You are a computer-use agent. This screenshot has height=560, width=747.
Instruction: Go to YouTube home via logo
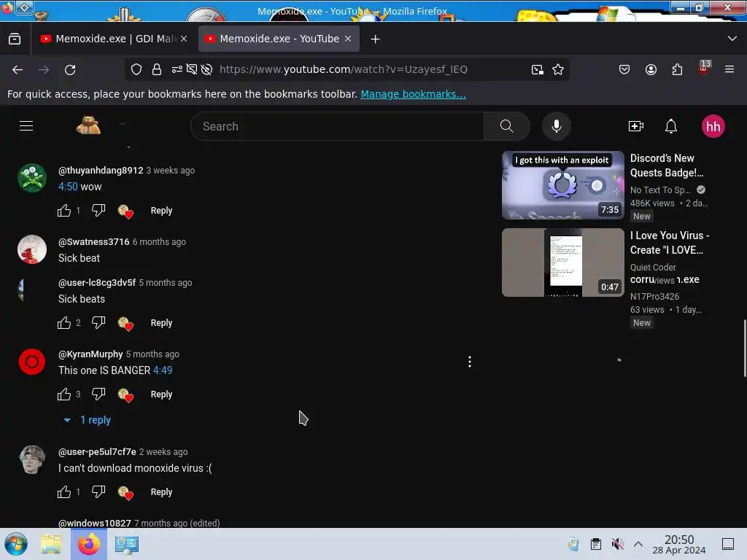click(88, 125)
